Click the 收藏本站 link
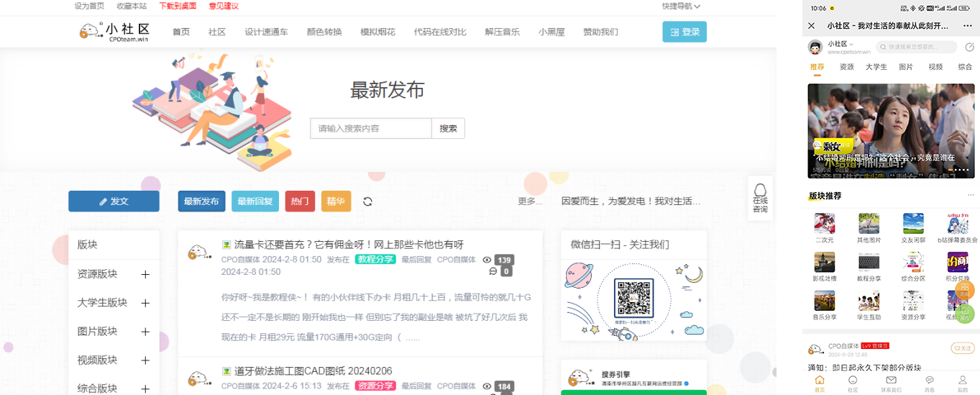Image resolution: width=980 pixels, height=395 pixels. (x=132, y=6)
